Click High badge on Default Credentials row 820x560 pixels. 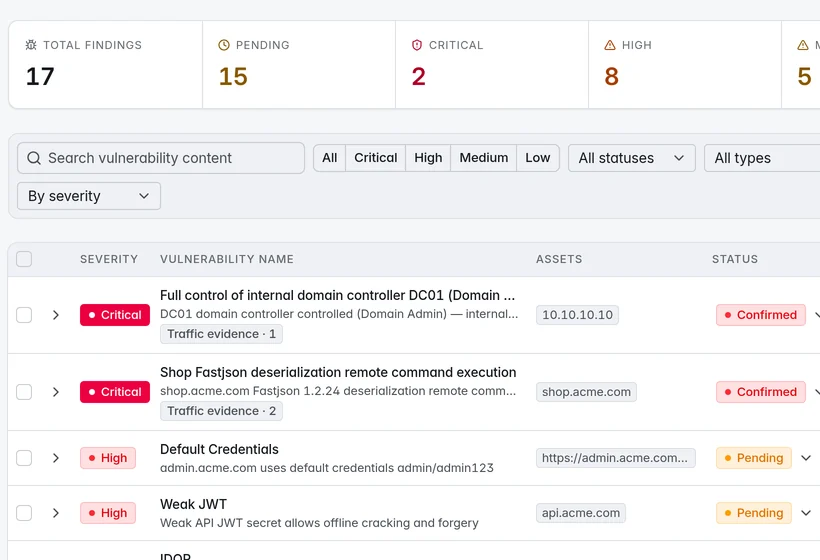click(x=108, y=458)
